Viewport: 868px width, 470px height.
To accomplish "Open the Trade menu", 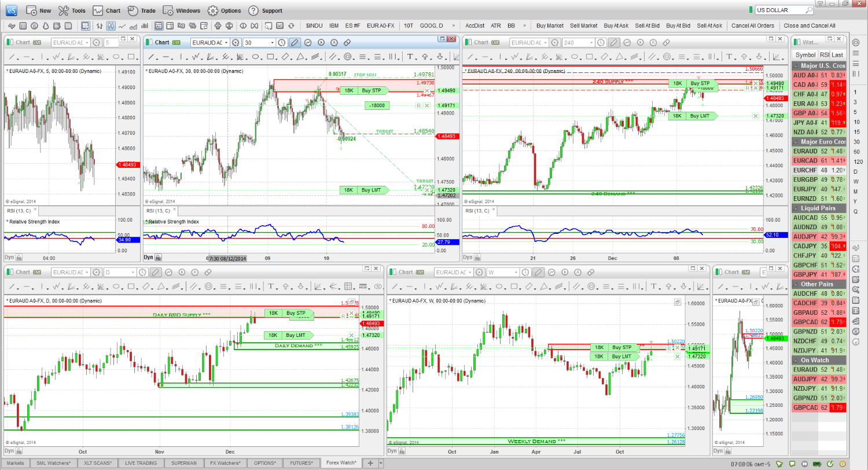I will pyautogui.click(x=141, y=10).
